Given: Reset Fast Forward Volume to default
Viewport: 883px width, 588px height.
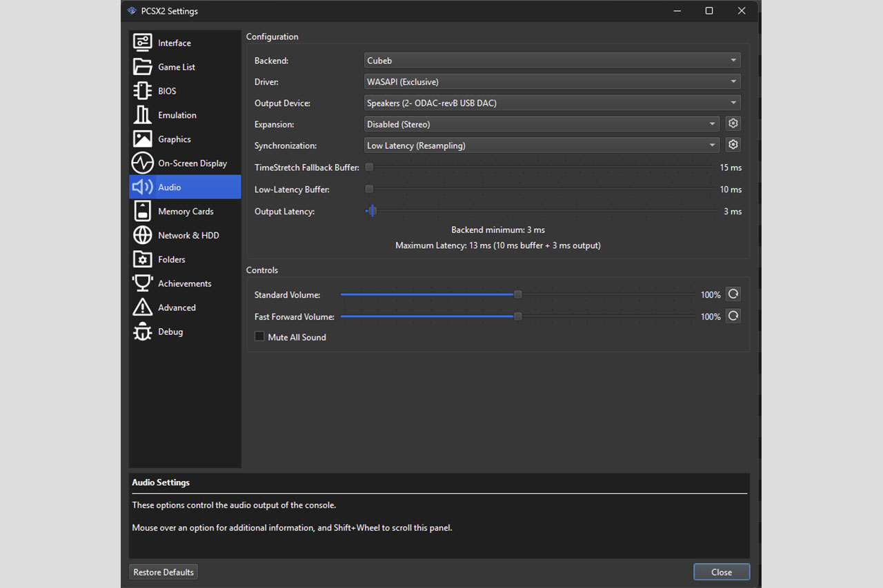Looking at the screenshot, I should [733, 316].
